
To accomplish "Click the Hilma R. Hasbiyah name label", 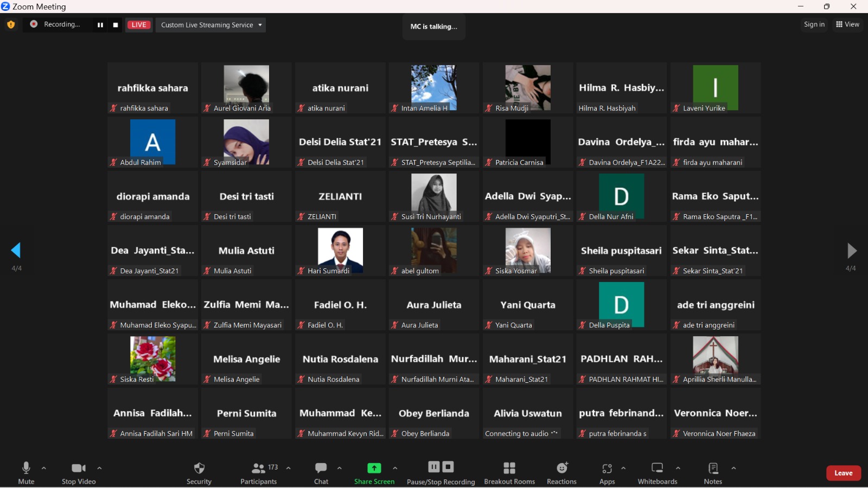I will tap(607, 108).
